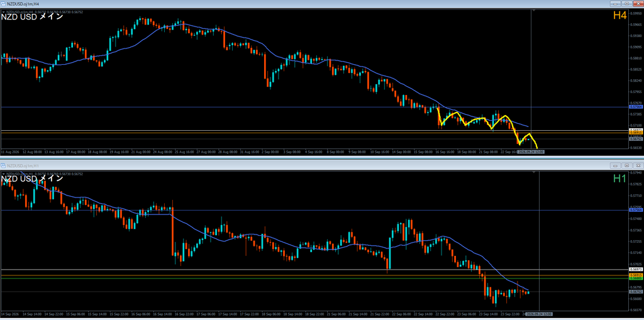Close the NZDUSD H1 chart window
The height and width of the screenshot is (320, 644).
(x=638, y=165)
